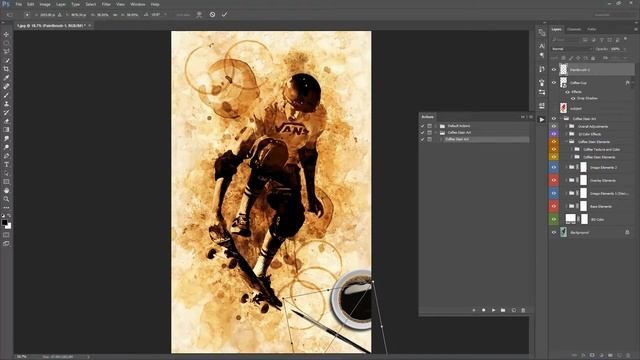Open the File menu
640x360 pixels.
(18, 4)
